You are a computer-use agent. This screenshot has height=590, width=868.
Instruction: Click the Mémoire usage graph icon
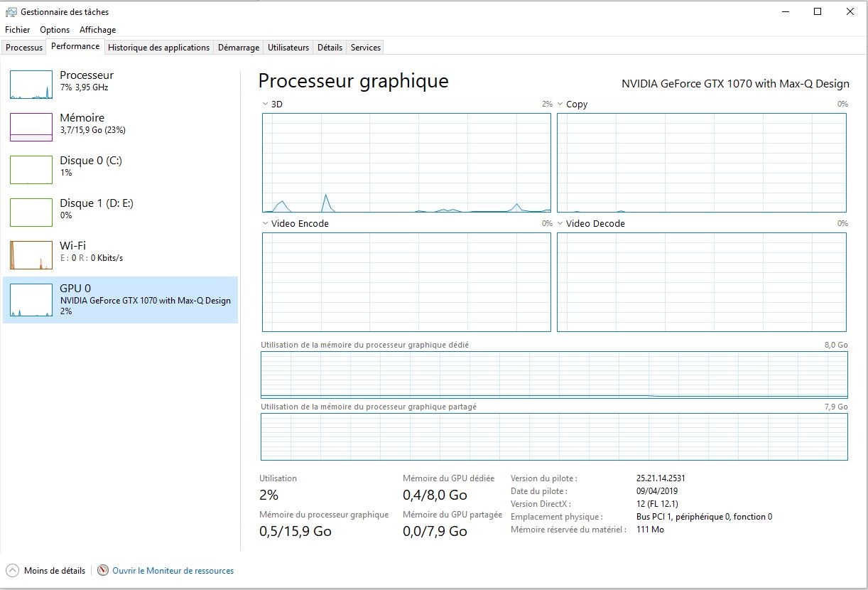[31, 127]
